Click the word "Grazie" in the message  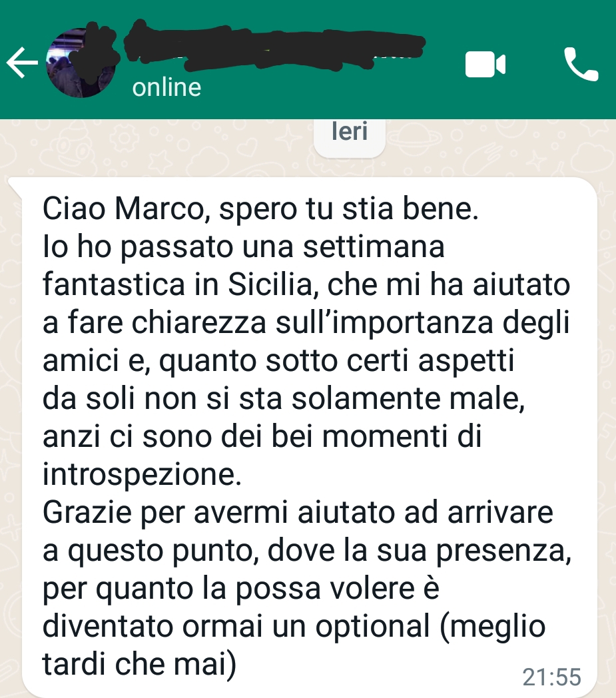[x=87, y=512]
